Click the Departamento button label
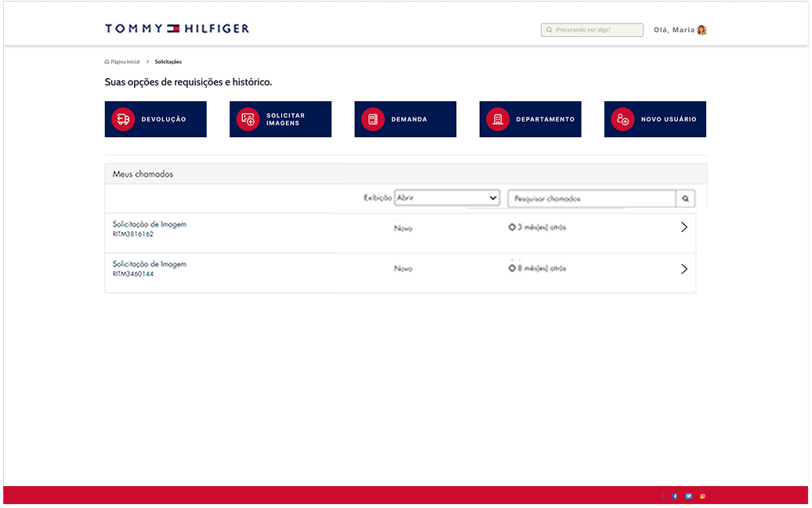This screenshot has width=812, height=508. click(x=546, y=119)
